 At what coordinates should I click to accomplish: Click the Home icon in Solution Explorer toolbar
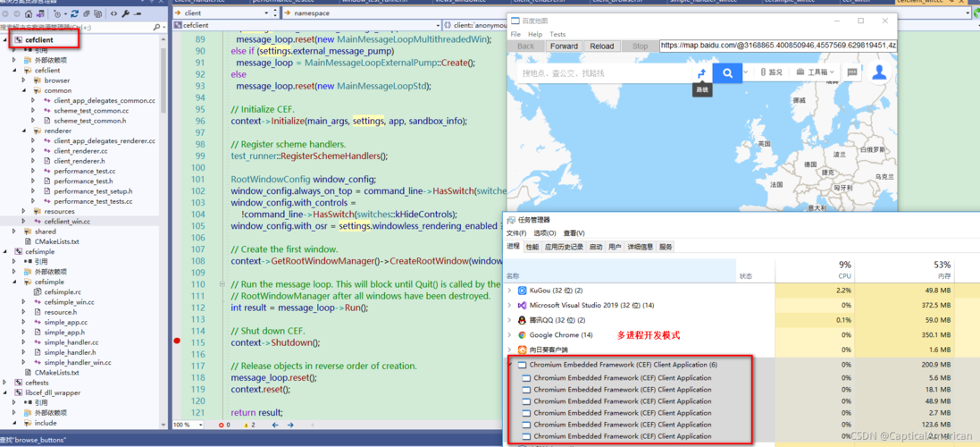pos(29,13)
